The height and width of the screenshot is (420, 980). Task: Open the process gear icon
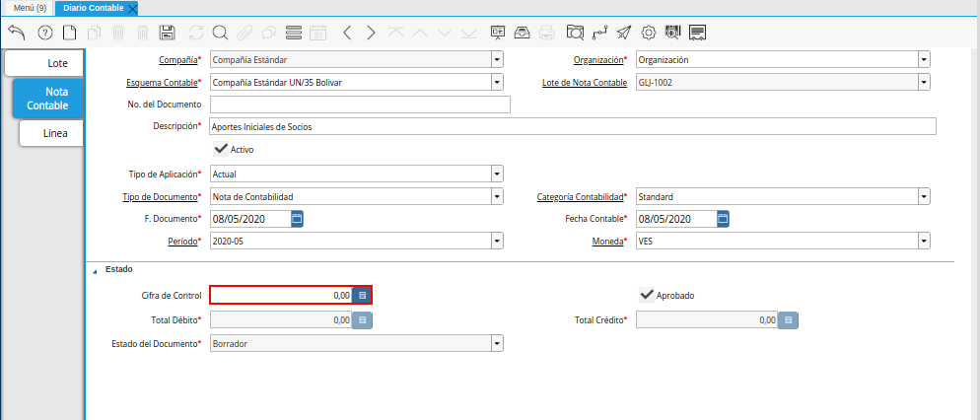tap(649, 33)
